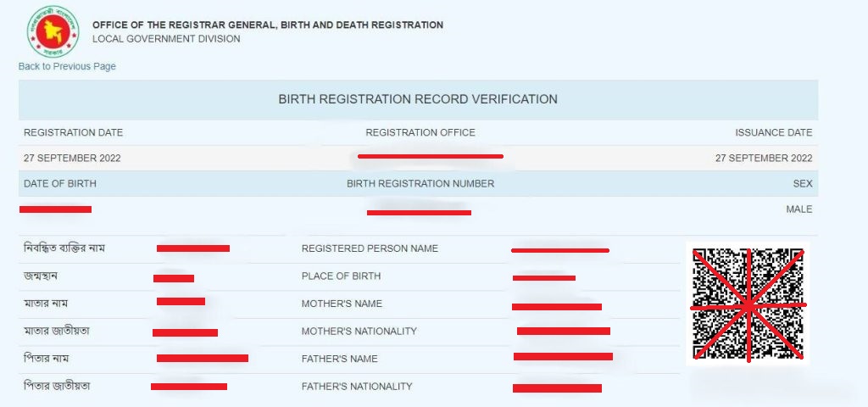Click the QR code image

(748, 304)
